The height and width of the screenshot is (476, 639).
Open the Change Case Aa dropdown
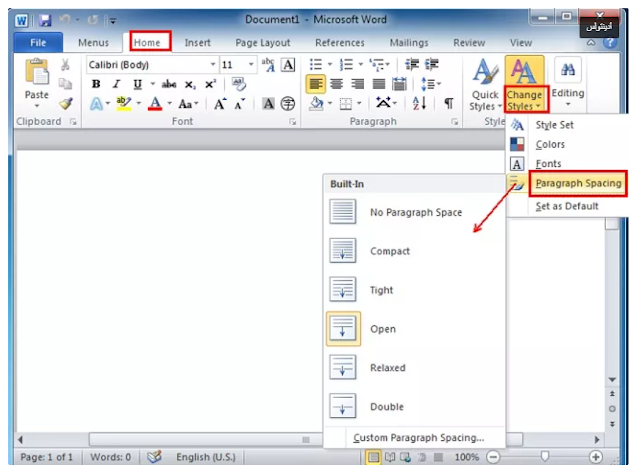tap(188, 104)
